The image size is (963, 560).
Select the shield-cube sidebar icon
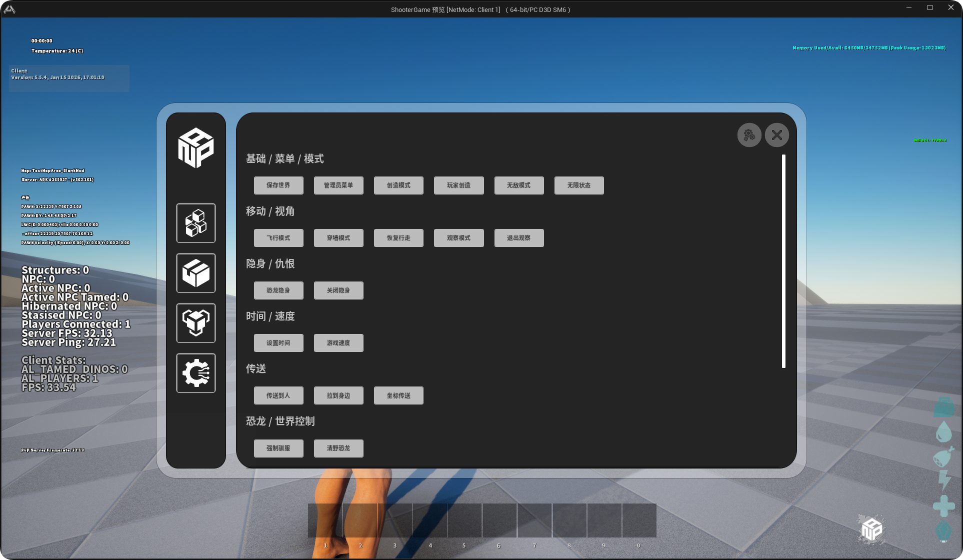tap(196, 323)
